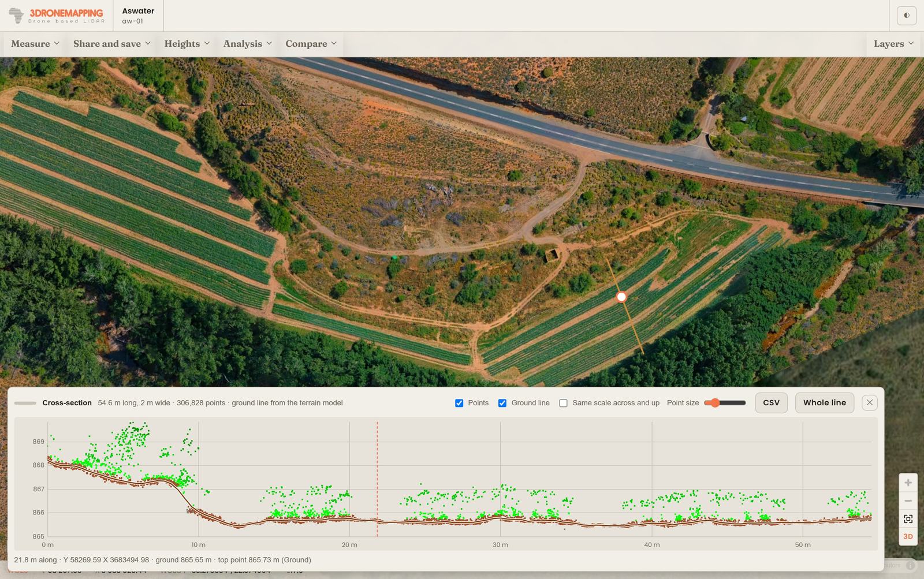Click the fit-to-extent map icon
Image resolution: width=924 pixels, height=579 pixels.
(908, 519)
